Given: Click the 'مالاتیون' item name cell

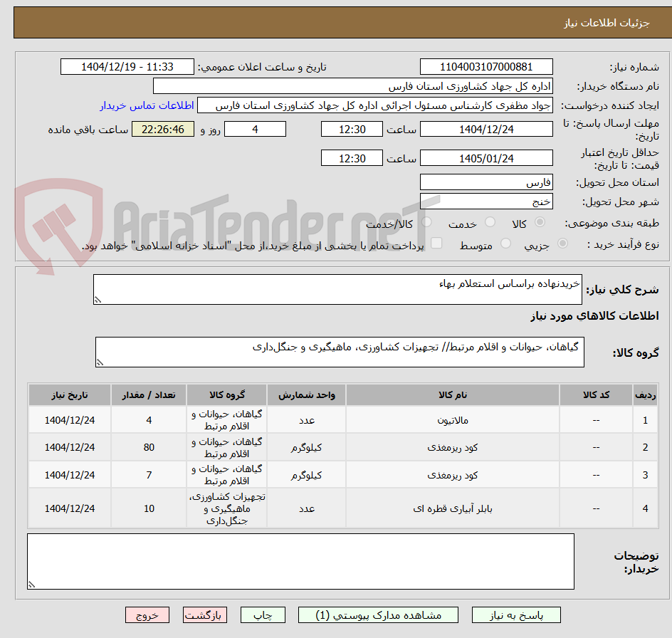Looking at the screenshot, I should [x=453, y=420].
